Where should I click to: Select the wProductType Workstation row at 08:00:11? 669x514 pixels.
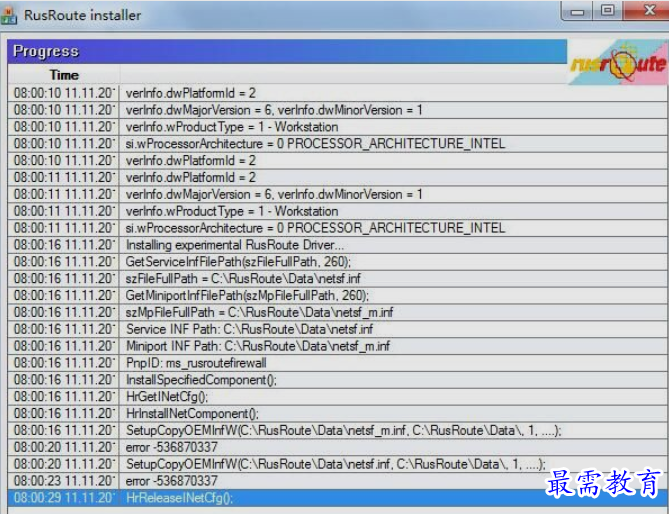[337, 211]
